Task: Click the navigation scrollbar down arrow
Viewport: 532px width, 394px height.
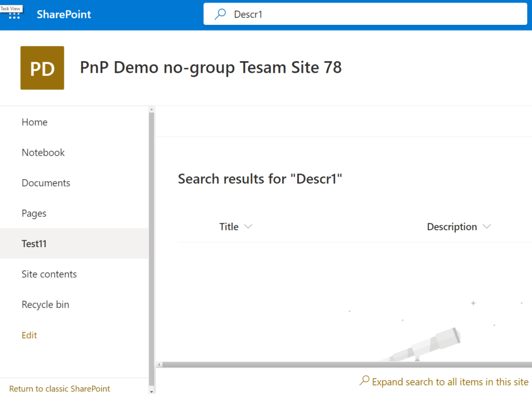Action: [152, 391]
